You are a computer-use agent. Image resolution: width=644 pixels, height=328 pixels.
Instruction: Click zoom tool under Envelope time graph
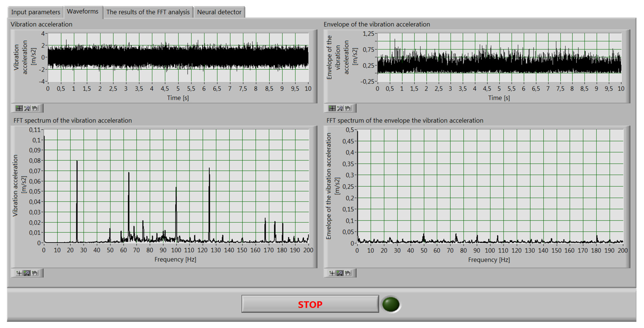click(340, 108)
